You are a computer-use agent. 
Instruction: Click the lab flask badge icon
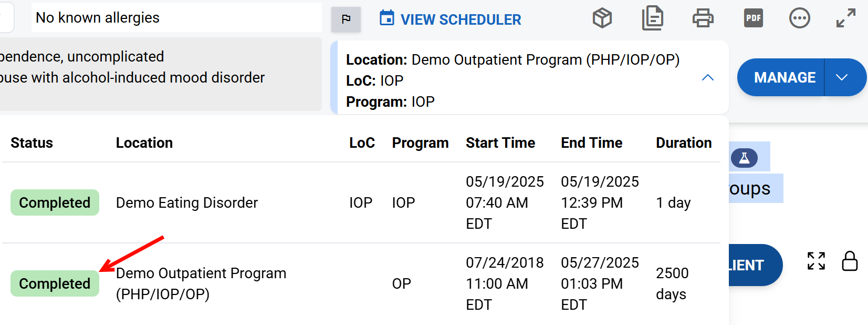(x=744, y=158)
